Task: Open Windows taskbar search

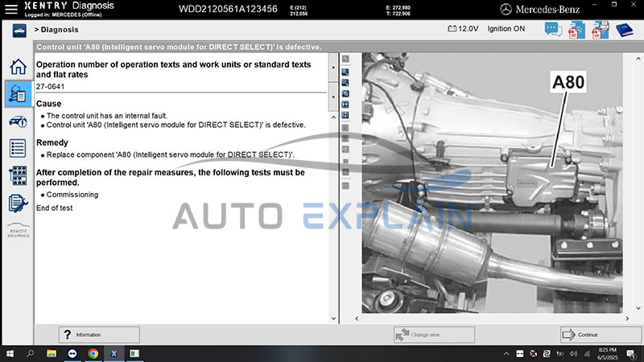Action: pyautogui.click(x=30, y=353)
